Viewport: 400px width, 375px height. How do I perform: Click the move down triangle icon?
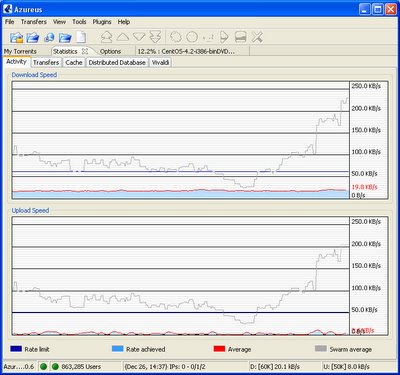pyautogui.click(x=139, y=37)
